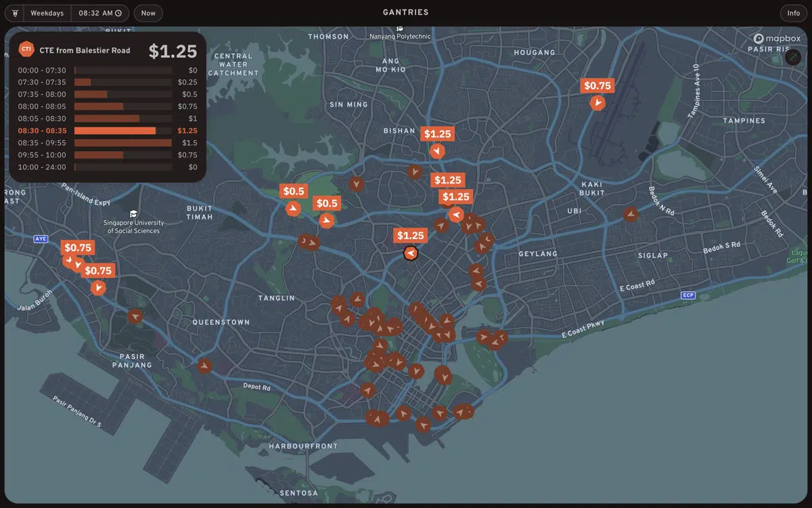Click the Mapbox logo
Image resolution: width=812 pixels, height=508 pixels.
775,39
